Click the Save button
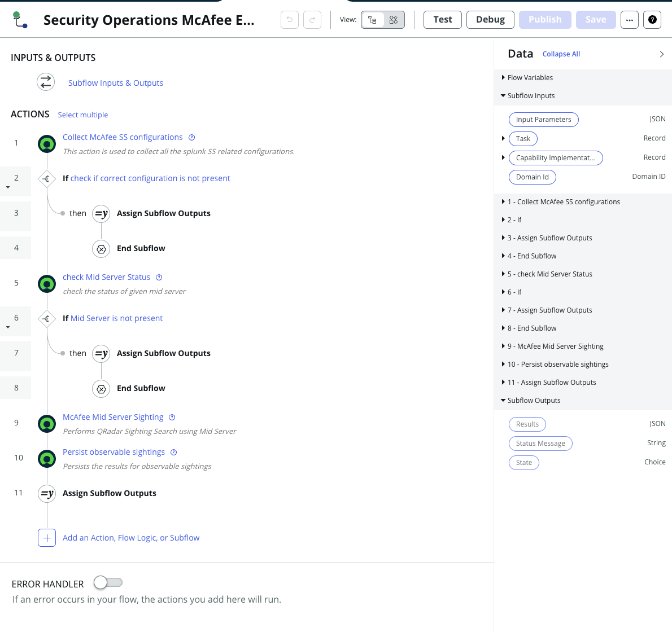Image resolution: width=672 pixels, height=632 pixels. [596, 20]
